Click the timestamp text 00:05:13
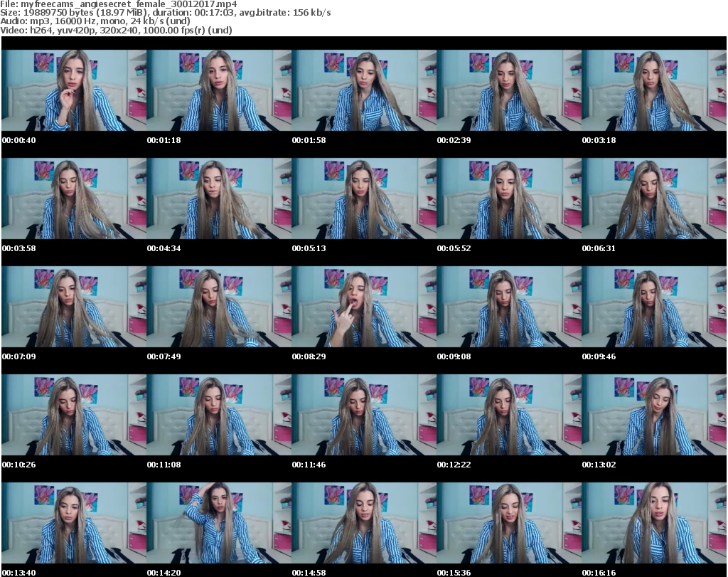 309,248
